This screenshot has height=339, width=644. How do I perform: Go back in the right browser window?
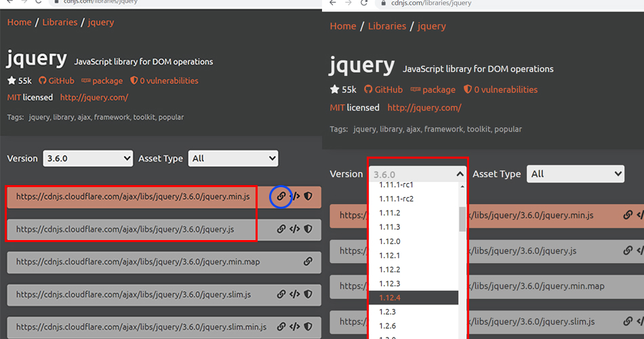tap(333, 3)
